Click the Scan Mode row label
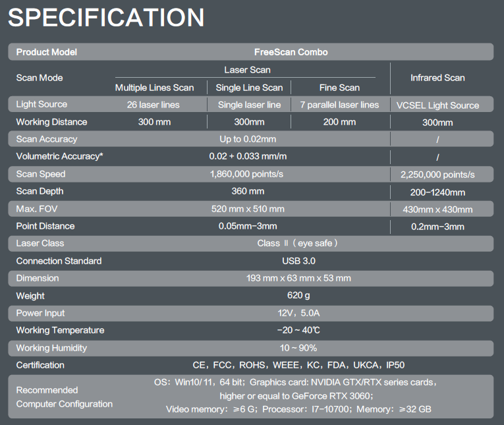 point(40,78)
